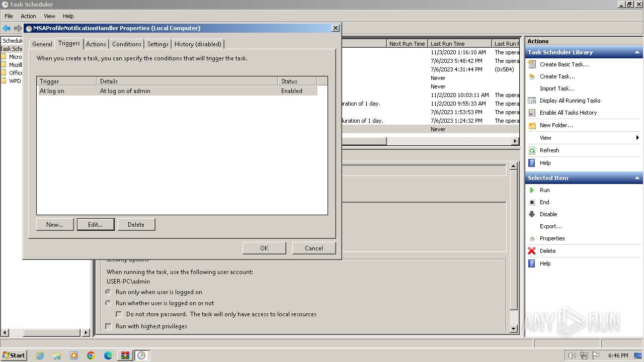Click the Disable arrow icon

tap(532, 214)
